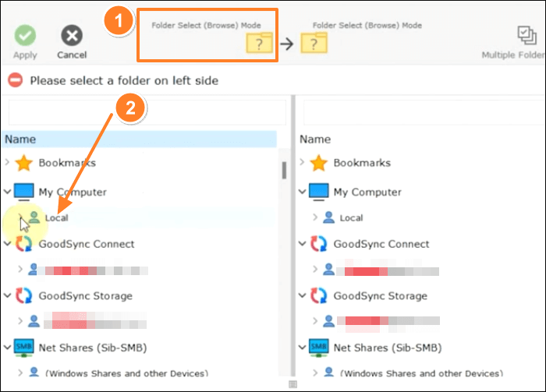Expand Local in the right pane
546x392 pixels.
[x=315, y=218]
